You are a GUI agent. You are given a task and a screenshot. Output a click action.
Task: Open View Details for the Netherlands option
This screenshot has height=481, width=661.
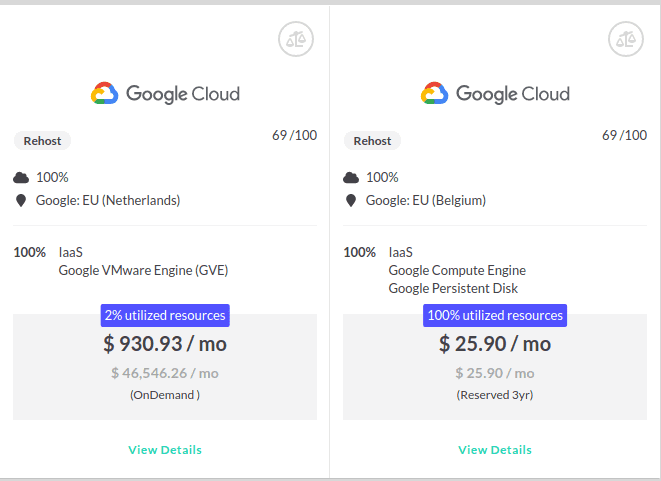pyautogui.click(x=165, y=450)
